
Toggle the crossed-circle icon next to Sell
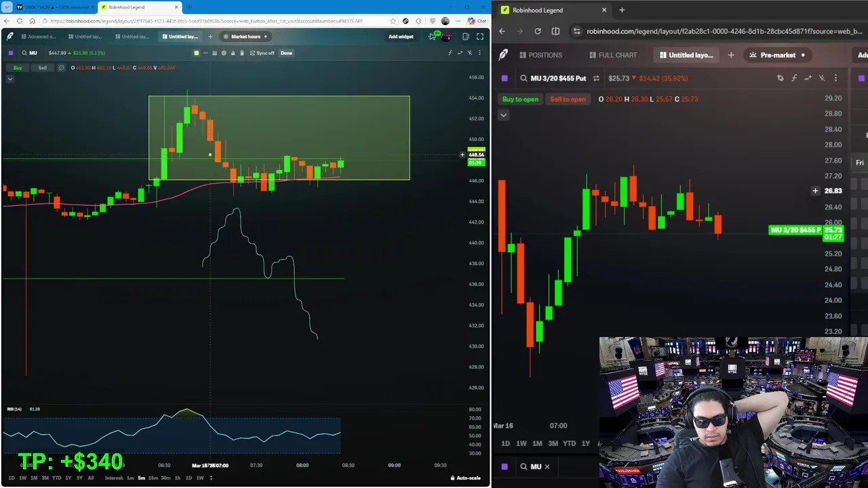point(61,68)
